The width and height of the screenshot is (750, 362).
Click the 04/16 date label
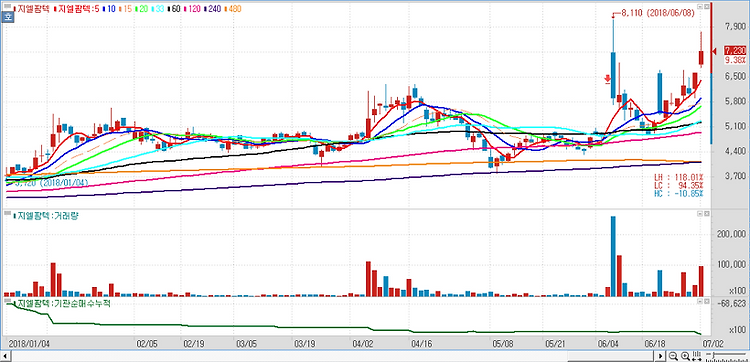coord(421,343)
